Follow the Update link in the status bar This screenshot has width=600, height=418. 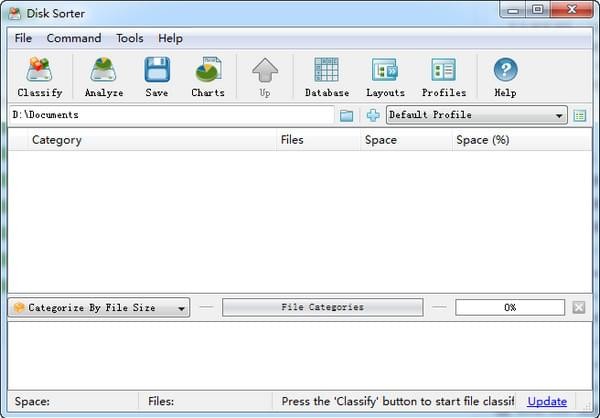point(547,401)
